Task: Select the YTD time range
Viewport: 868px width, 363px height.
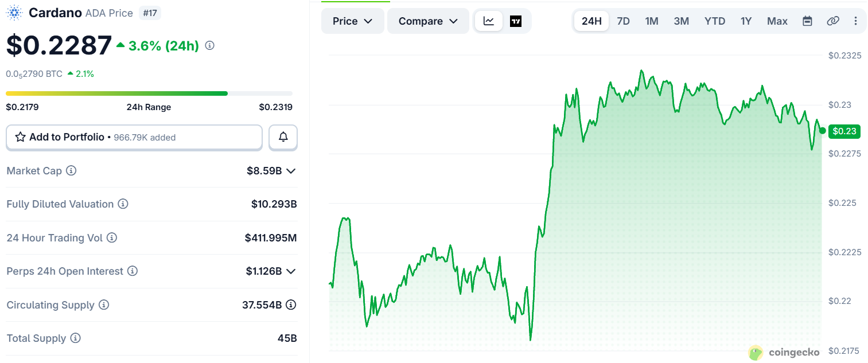Action: pos(715,21)
